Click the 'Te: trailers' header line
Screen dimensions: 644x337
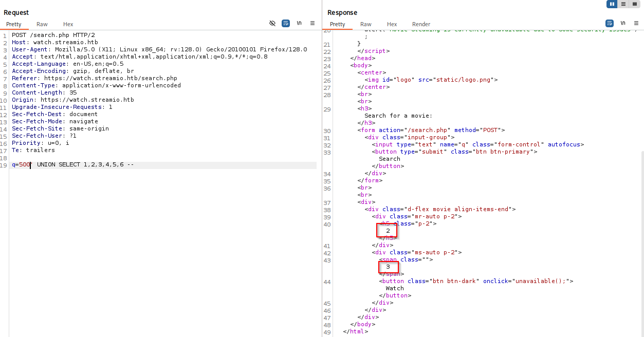point(33,150)
